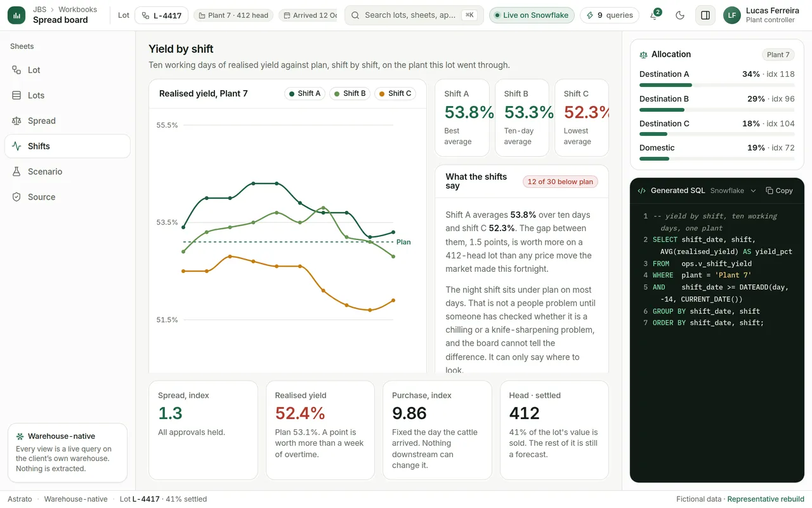Open the Shift A 53.8% card
This screenshot has height=508, width=812.
(462, 117)
